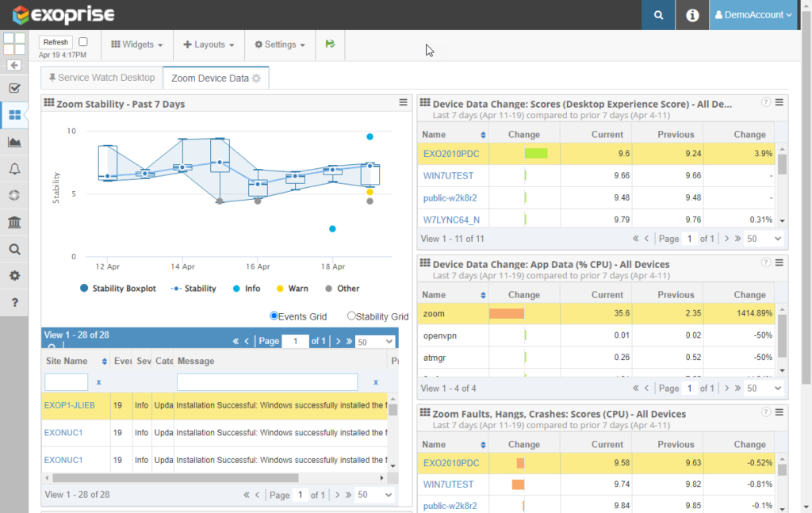Image resolution: width=812 pixels, height=513 pixels.
Task: Expand the DemoAccount user menu
Action: (x=753, y=14)
